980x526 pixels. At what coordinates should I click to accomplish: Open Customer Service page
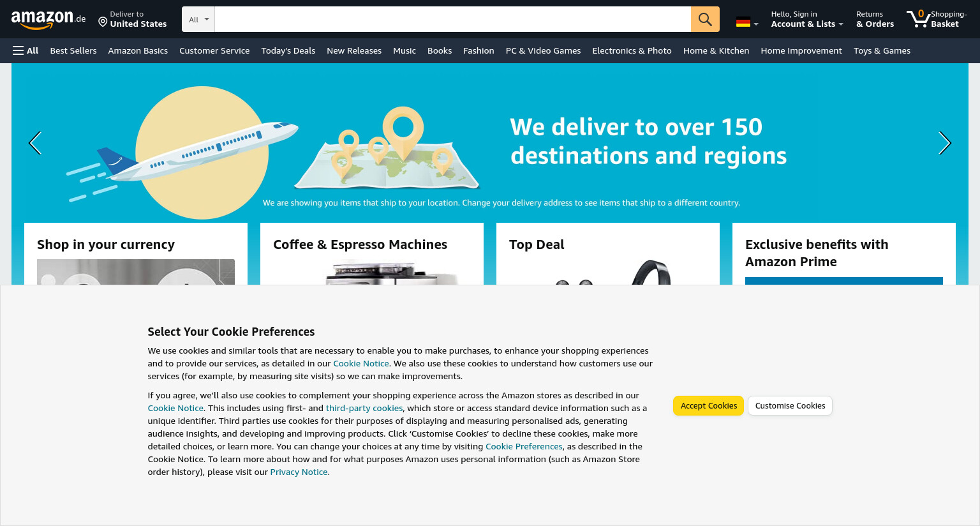(214, 50)
